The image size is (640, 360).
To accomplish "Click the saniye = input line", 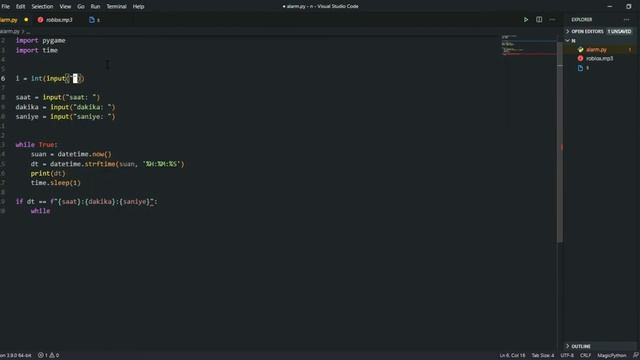I will [65, 117].
